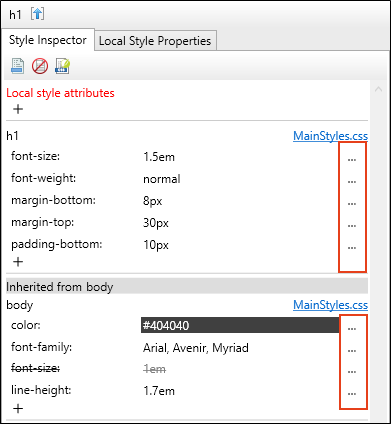The height and width of the screenshot is (424, 391).
Task: Click the #404040 color value swatch
Action: [240, 325]
